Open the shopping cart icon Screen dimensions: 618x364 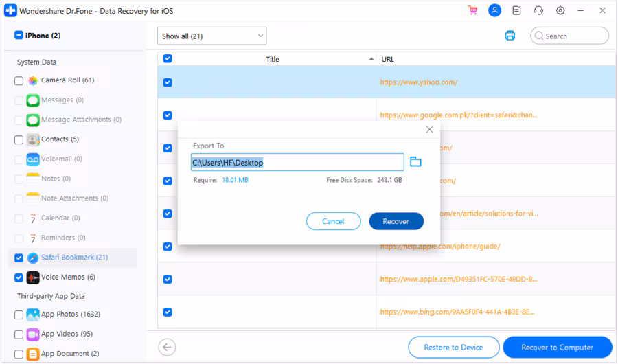[472, 11]
